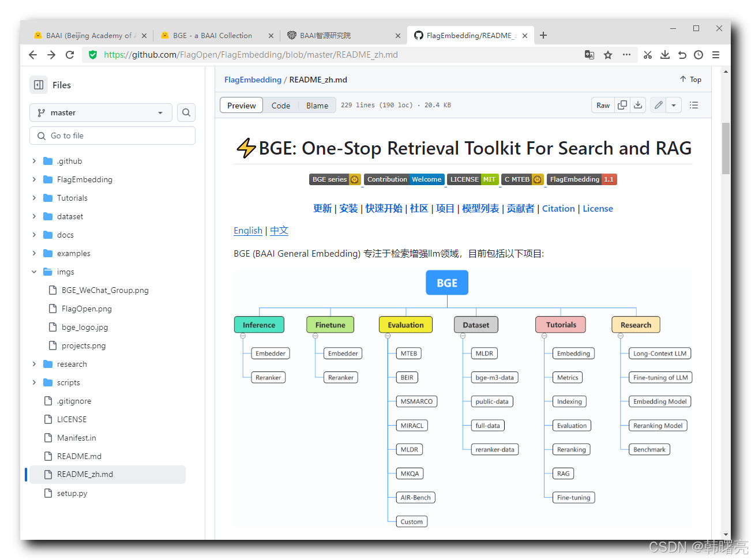
Task: Open the English README link
Action: point(248,231)
